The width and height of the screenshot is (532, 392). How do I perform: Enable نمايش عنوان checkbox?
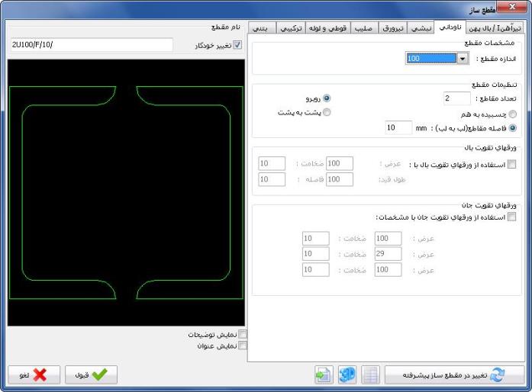[x=243, y=345]
